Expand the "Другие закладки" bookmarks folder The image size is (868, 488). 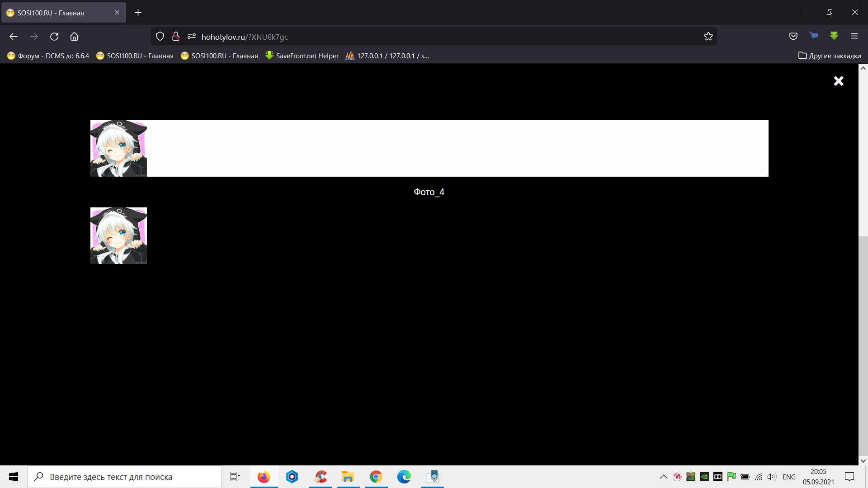coord(829,56)
